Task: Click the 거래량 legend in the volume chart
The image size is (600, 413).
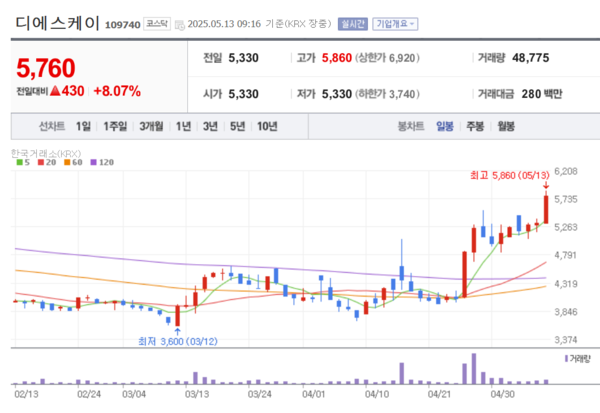Action: tap(578, 359)
